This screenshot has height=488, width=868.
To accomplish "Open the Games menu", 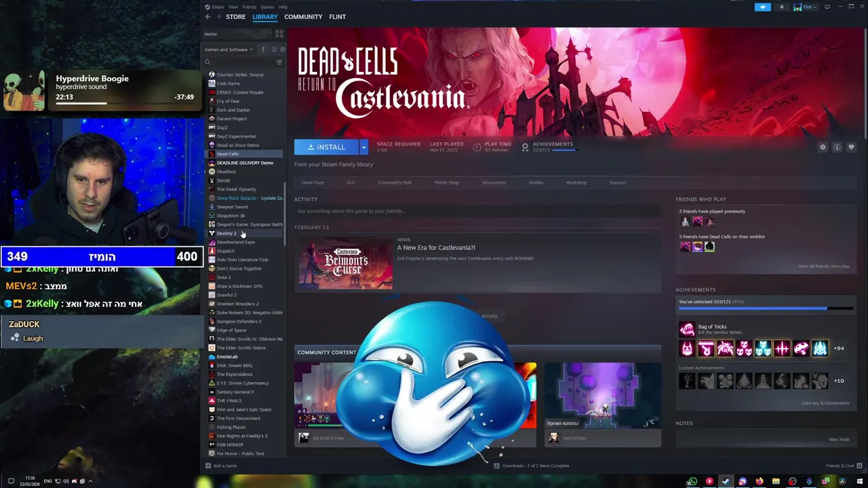I will 268,7.
